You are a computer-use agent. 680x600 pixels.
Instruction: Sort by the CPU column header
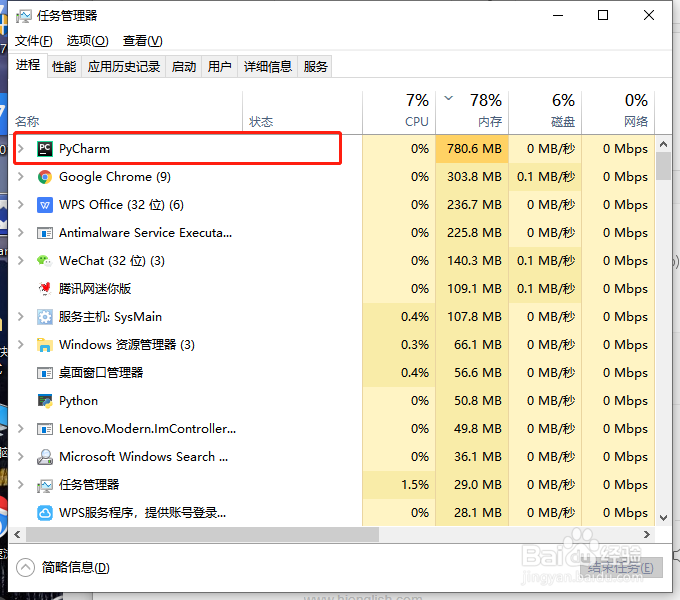[399, 112]
